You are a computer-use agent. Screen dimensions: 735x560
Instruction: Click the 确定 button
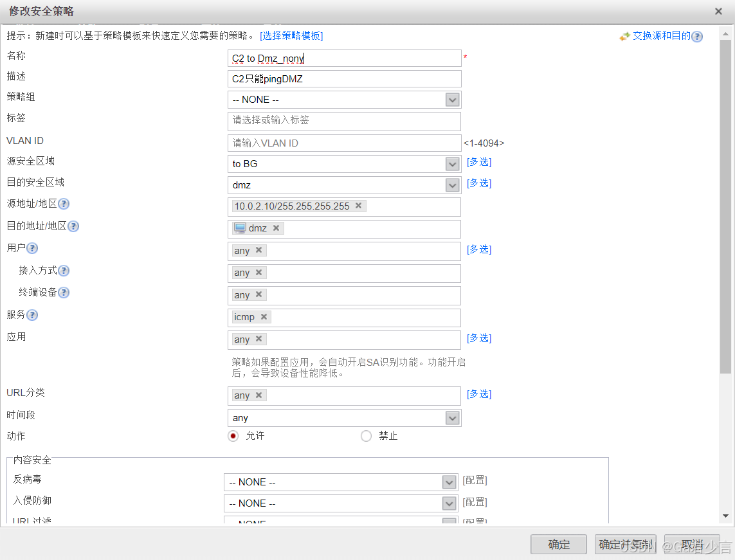[x=559, y=545]
